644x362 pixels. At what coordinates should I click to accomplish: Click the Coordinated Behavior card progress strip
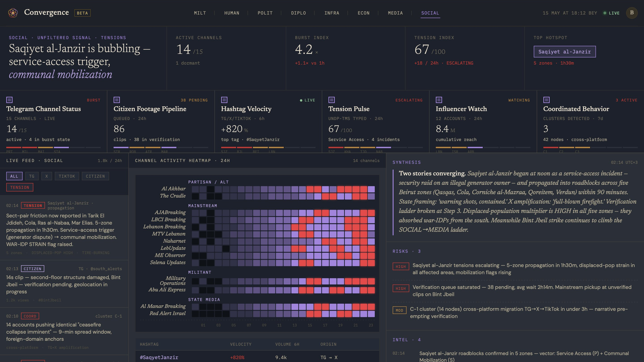pos(591,147)
